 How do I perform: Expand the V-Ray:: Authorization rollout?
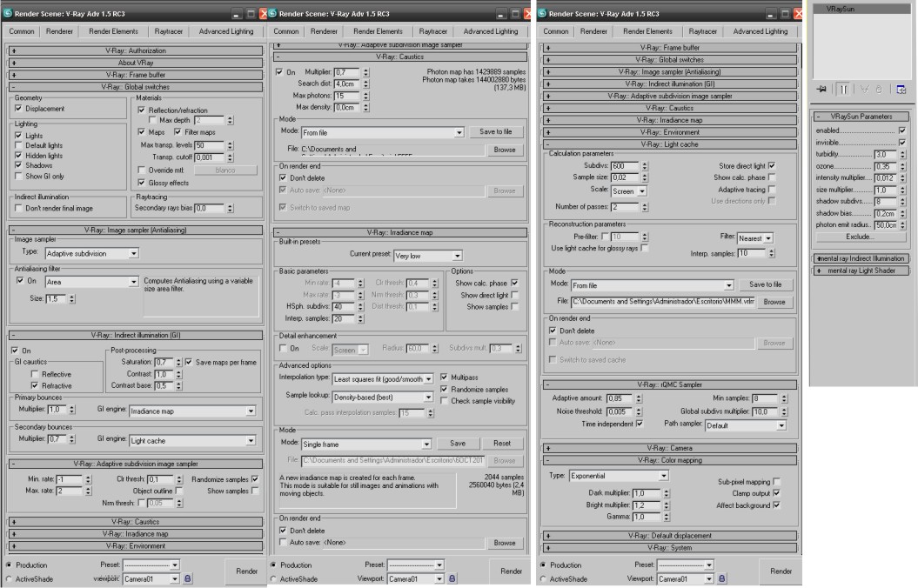tap(135, 51)
